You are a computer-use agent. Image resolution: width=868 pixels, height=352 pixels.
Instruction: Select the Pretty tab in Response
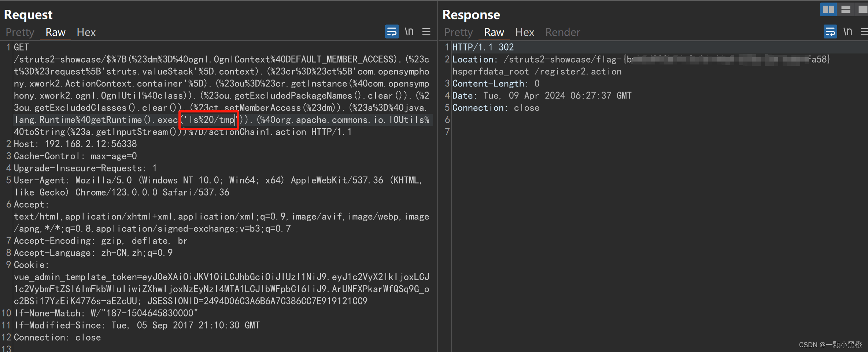click(458, 32)
